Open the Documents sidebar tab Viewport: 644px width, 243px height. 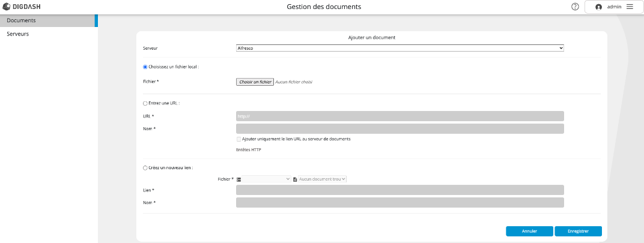coord(48,20)
